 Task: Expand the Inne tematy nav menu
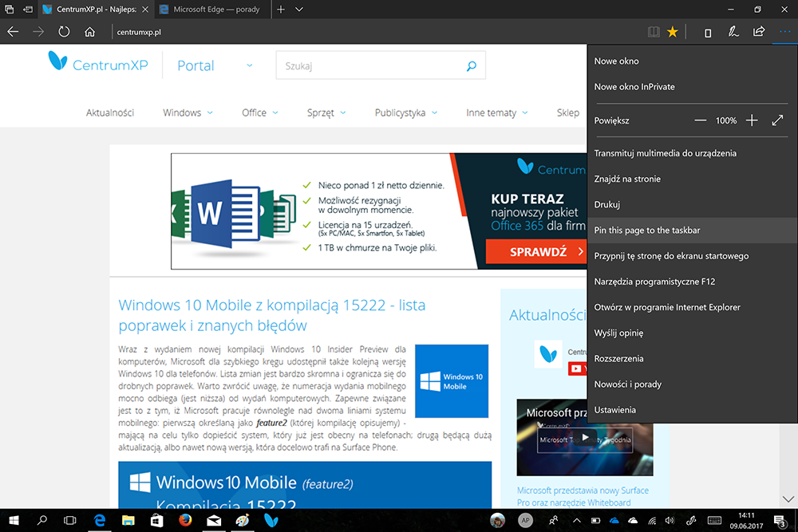tap(496, 112)
